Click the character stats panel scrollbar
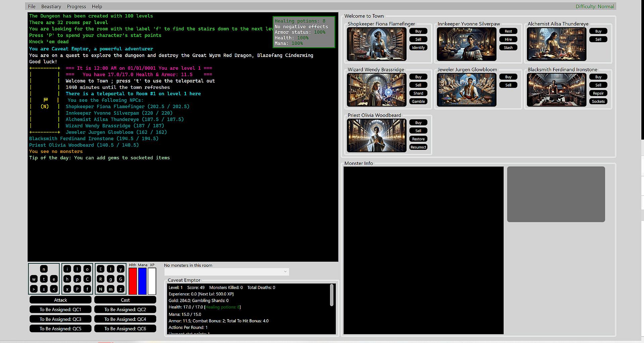The image size is (644, 343). pos(332,295)
